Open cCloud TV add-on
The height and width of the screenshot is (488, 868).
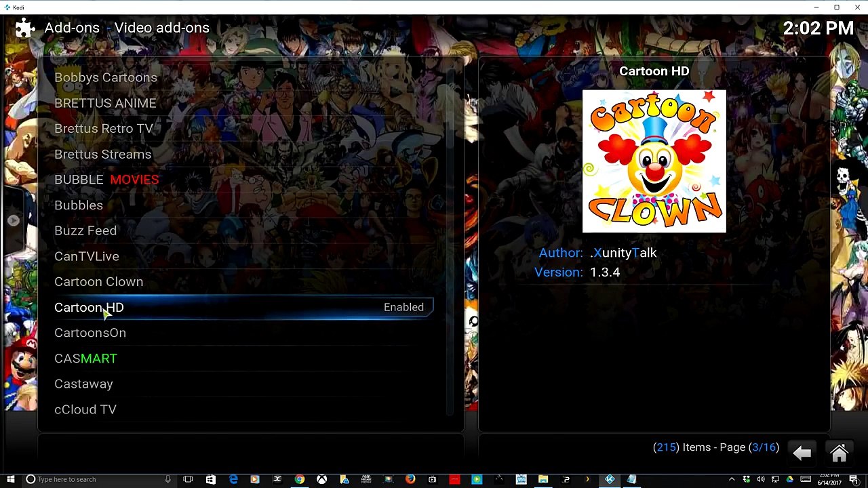point(85,409)
